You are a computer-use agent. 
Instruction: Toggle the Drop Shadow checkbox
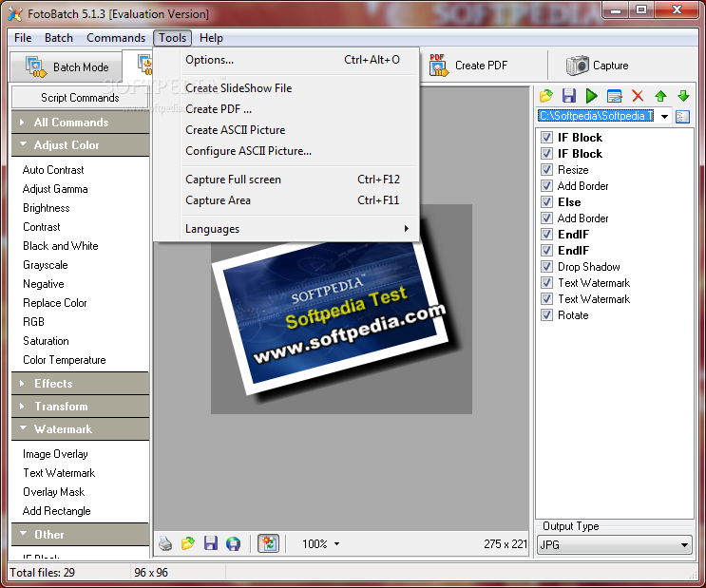pyautogui.click(x=546, y=267)
